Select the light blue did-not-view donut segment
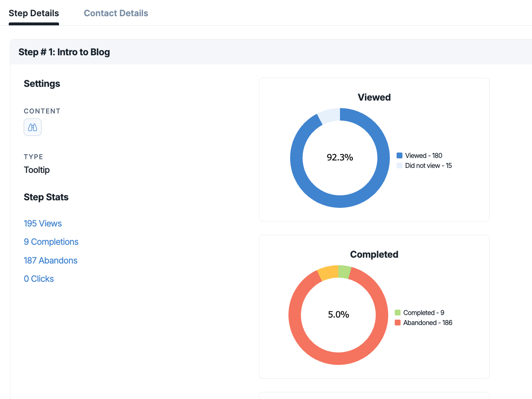Viewport: 532px width, 399px height. [330, 116]
